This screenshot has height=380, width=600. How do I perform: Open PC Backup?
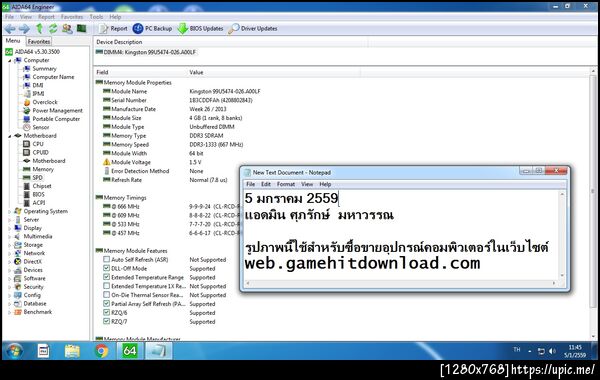[x=152, y=28]
